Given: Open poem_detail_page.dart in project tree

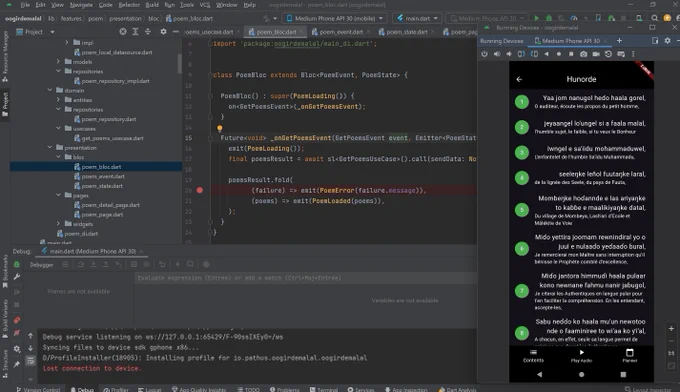Looking at the screenshot, I should coord(111,205).
